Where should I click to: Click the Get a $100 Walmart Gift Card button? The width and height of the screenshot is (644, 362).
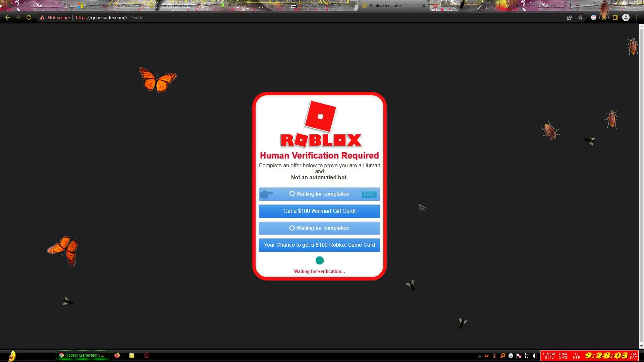(319, 211)
